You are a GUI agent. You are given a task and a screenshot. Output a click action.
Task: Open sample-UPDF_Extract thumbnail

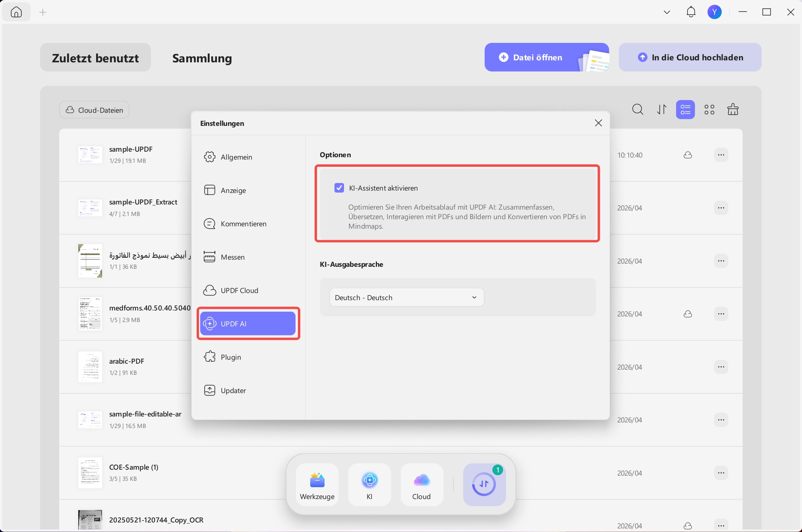(x=90, y=208)
